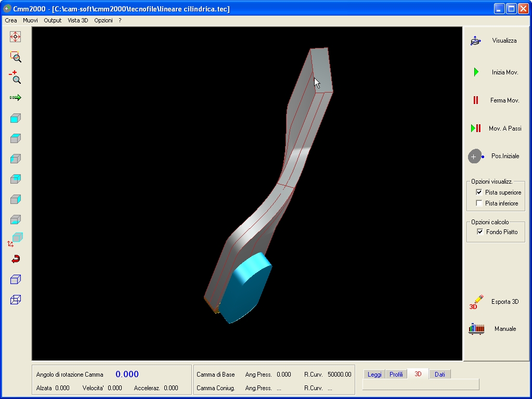The width and height of the screenshot is (532, 399).
Task: Enable wireframe cube display mode
Action: coord(16,300)
